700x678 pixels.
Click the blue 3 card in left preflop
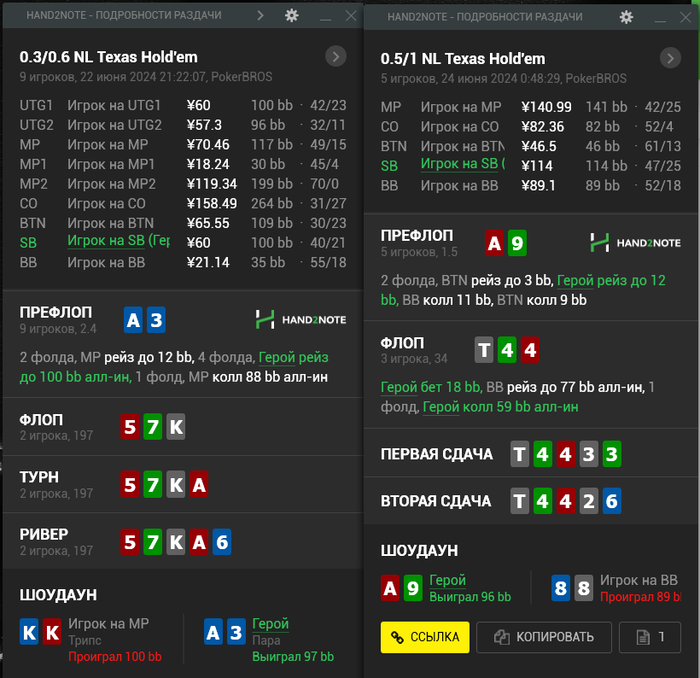(x=156, y=320)
